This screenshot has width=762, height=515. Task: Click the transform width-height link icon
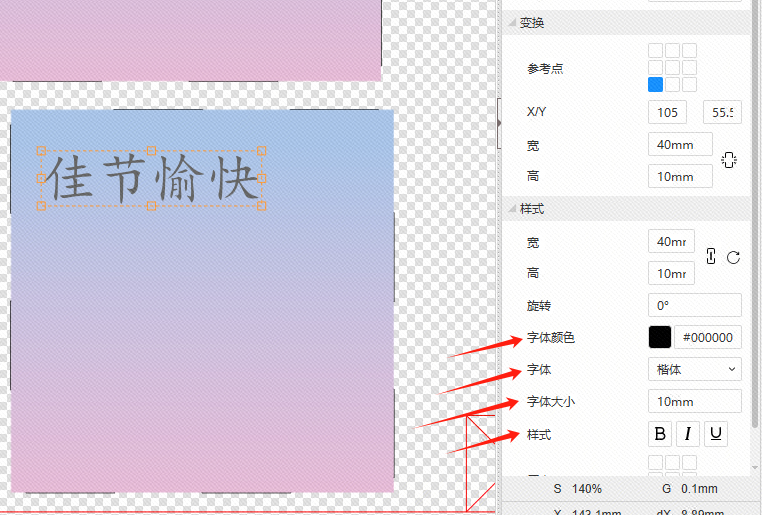point(728,160)
